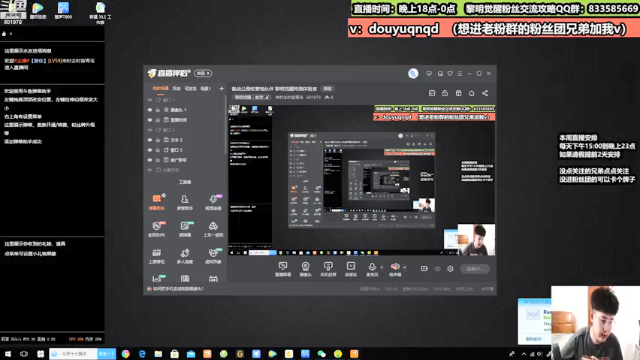Screen dimensions: 640x360
Task: Open the hamburger menu in title bar
Action: pos(460,73)
